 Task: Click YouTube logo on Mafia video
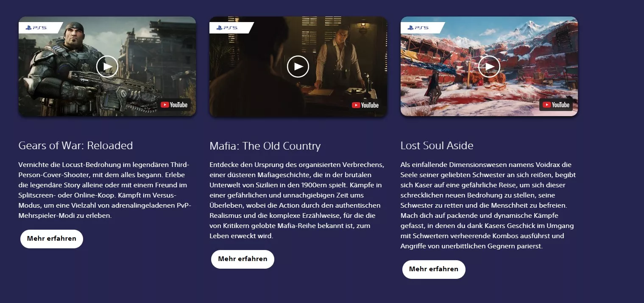(365, 105)
